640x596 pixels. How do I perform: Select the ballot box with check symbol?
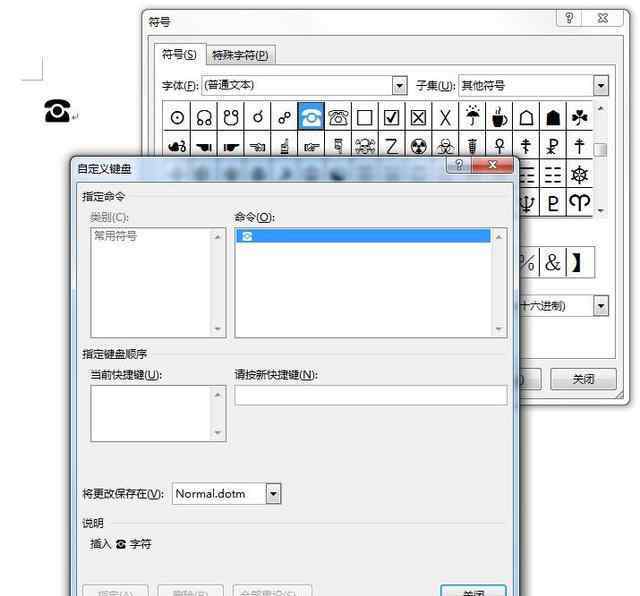392,118
